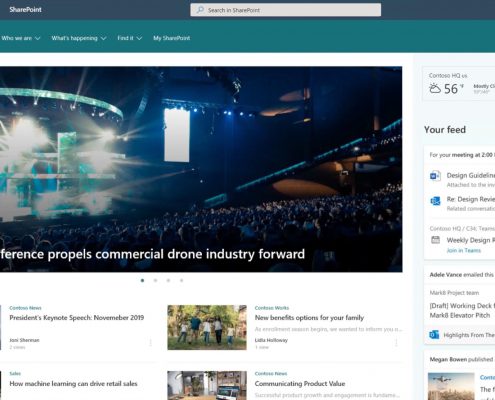Select the first carousel dot
This screenshot has height=400, width=495.
[x=142, y=280]
